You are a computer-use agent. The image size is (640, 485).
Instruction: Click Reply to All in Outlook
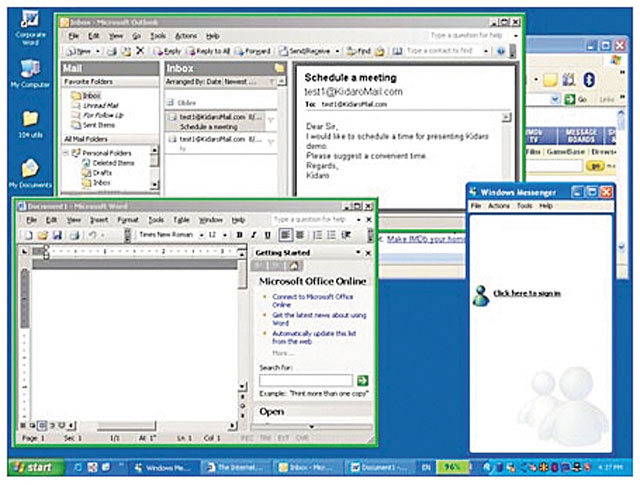[x=209, y=51]
